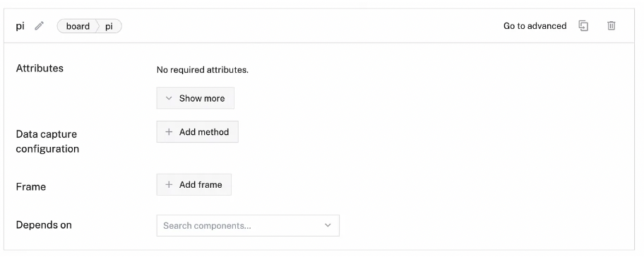Click the Data capture configuration label
The height and width of the screenshot is (257, 644).
[47, 141]
